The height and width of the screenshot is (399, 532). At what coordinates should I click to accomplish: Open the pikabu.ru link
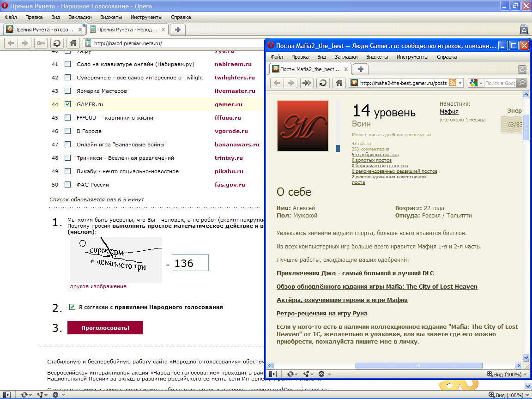229,171
